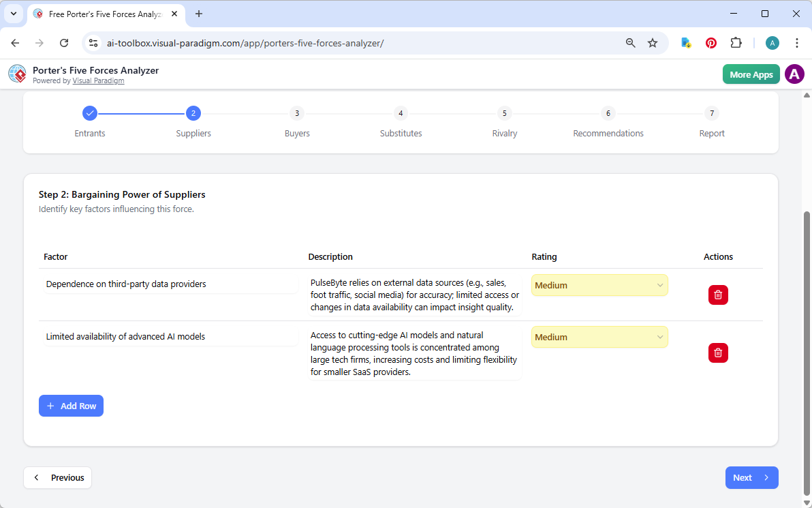
Task: Delete the advanced AI models factor row
Action: pyautogui.click(x=718, y=353)
